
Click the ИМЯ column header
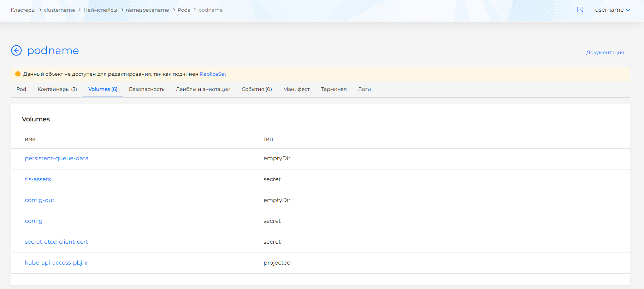[30, 139]
